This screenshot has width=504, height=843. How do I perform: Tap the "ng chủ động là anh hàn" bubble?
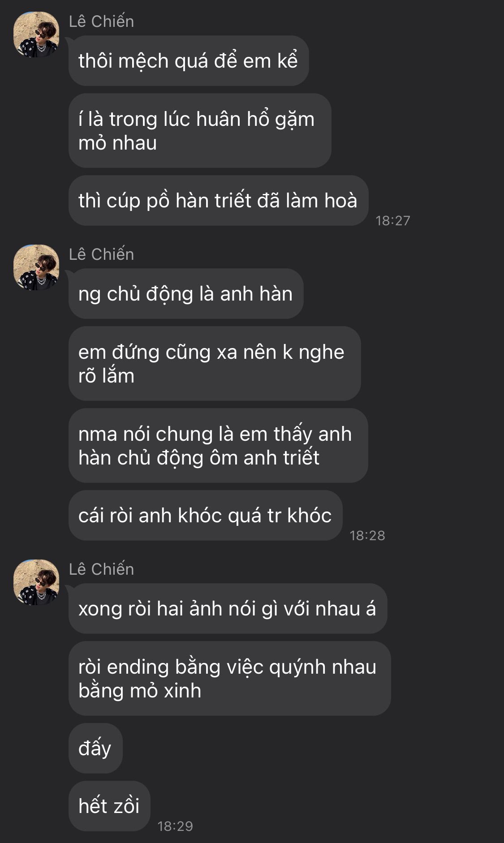186,294
